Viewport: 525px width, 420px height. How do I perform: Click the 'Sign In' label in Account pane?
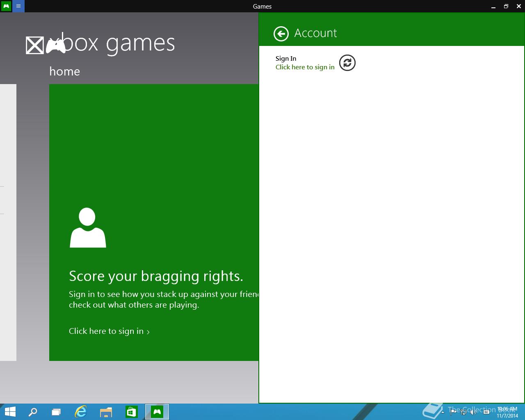286,59
